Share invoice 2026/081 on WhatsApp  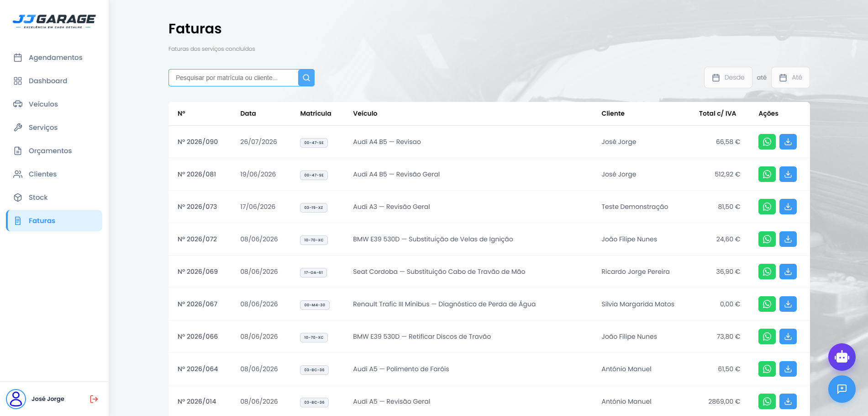[767, 174]
